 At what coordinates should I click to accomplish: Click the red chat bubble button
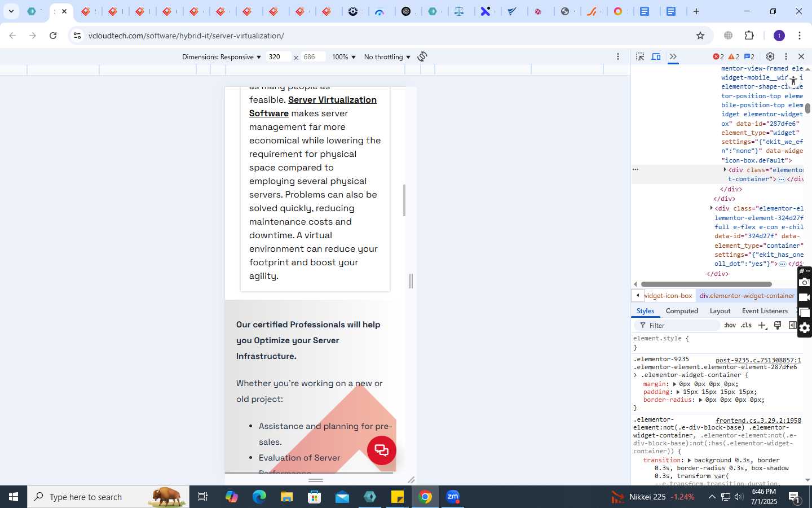pyautogui.click(x=382, y=450)
